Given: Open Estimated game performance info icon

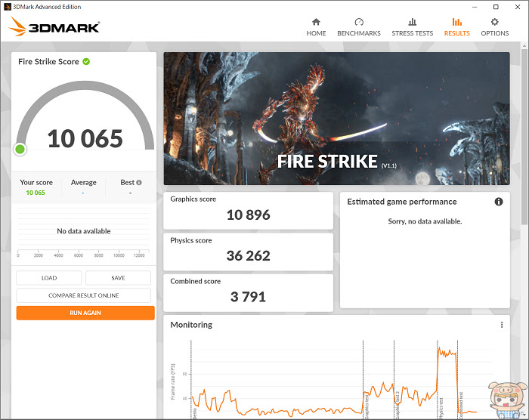Looking at the screenshot, I should point(499,202).
